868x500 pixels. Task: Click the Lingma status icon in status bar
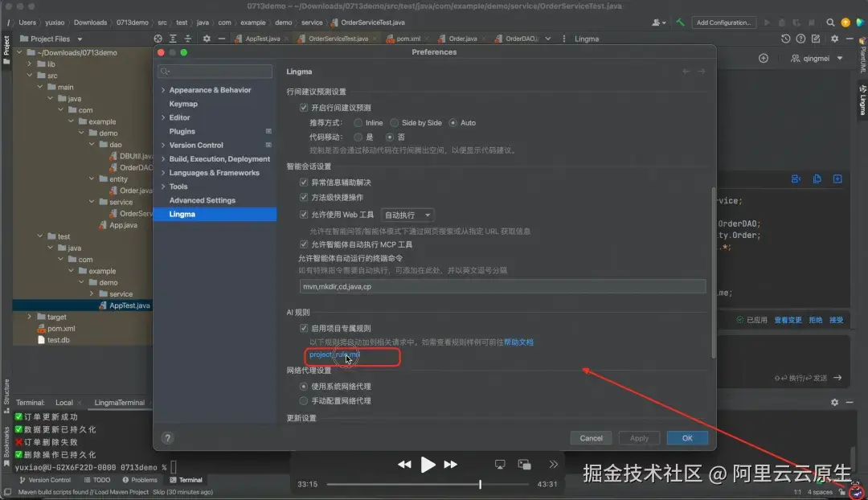click(x=857, y=492)
